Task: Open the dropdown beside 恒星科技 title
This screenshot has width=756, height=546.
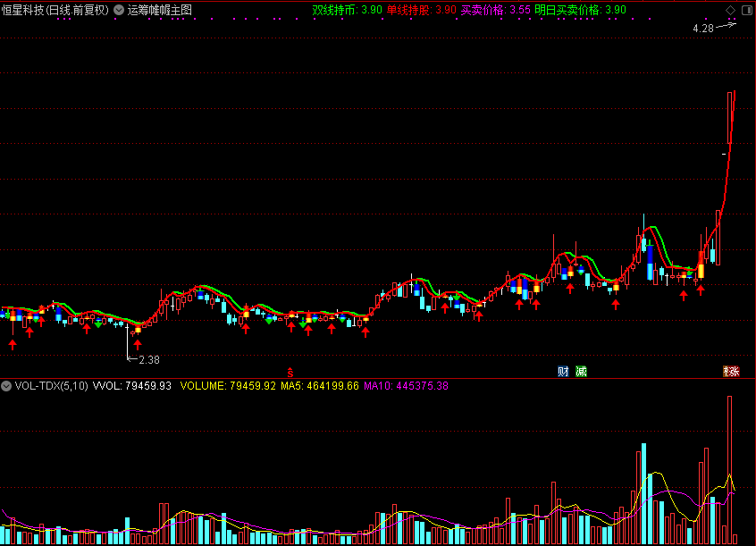Action: (119, 10)
